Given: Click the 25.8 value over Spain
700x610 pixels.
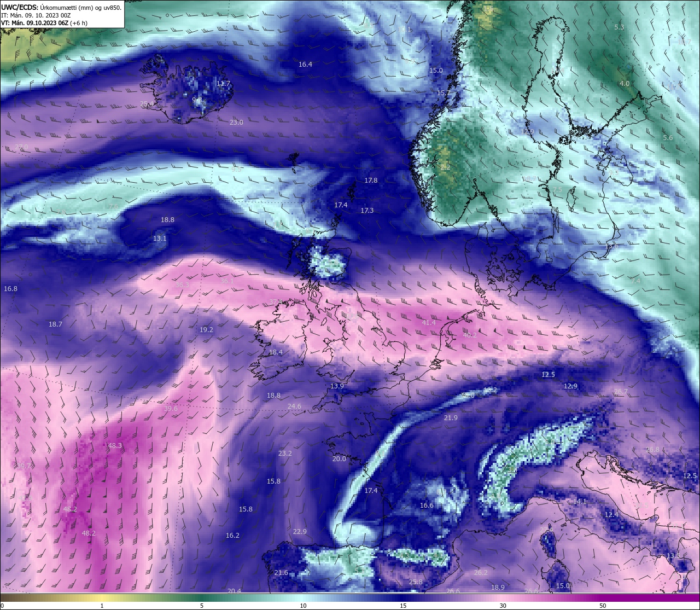Looking at the screenshot, I should (x=416, y=582).
